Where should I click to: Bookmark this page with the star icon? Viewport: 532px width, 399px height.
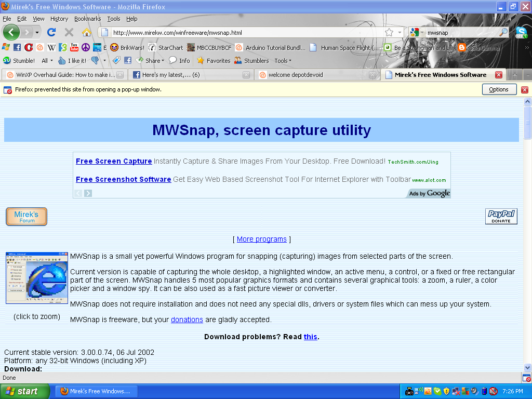tap(389, 32)
